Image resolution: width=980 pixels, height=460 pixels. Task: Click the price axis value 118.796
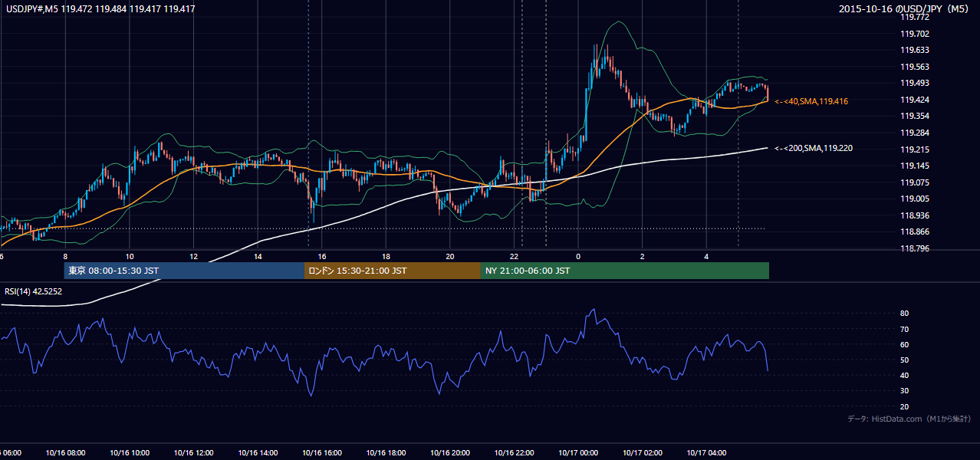(x=914, y=248)
